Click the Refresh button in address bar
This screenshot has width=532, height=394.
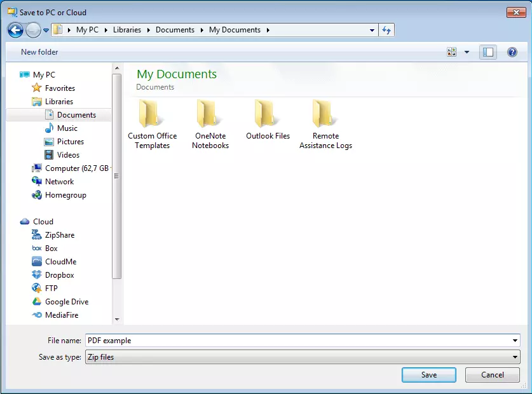coord(386,31)
